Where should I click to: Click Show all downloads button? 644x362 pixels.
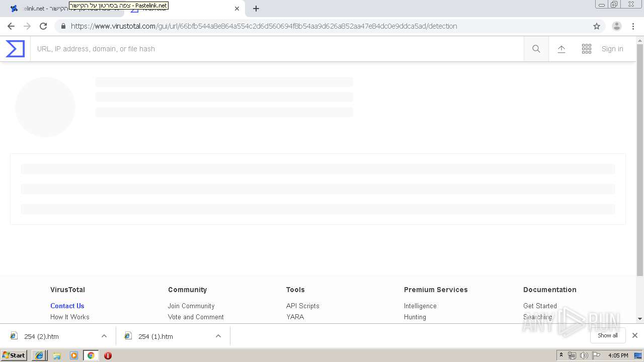pyautogui.click(x=608, y=335)
